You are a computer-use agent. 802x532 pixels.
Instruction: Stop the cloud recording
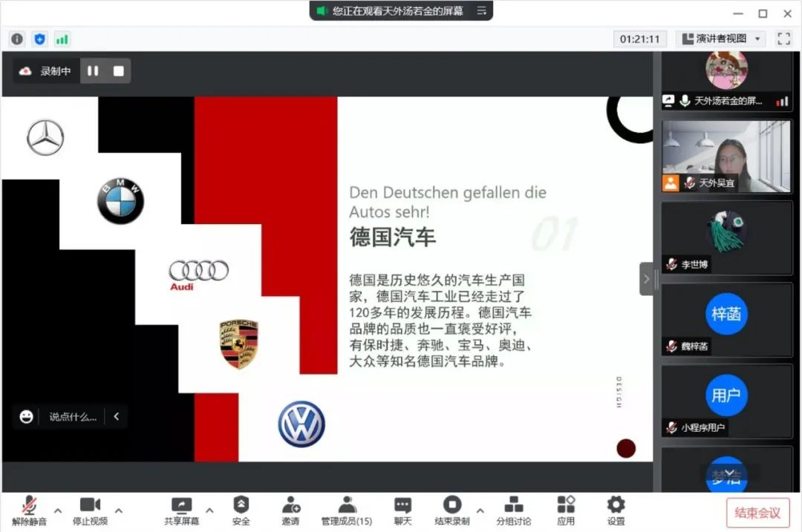(x=119, y=71)
